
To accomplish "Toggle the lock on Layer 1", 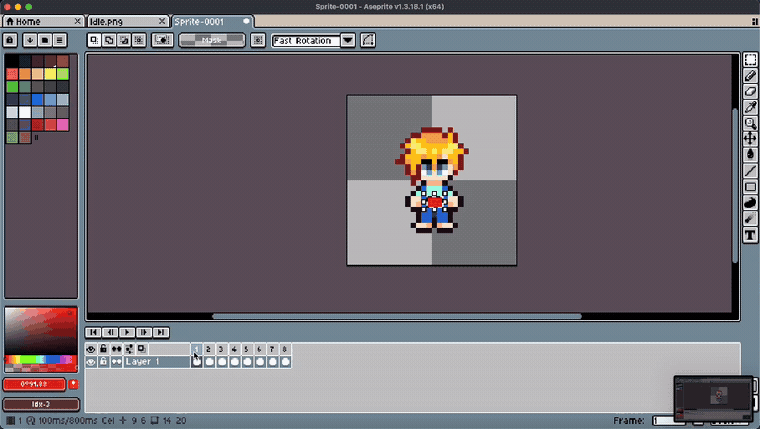I will (x=103, y=362).
